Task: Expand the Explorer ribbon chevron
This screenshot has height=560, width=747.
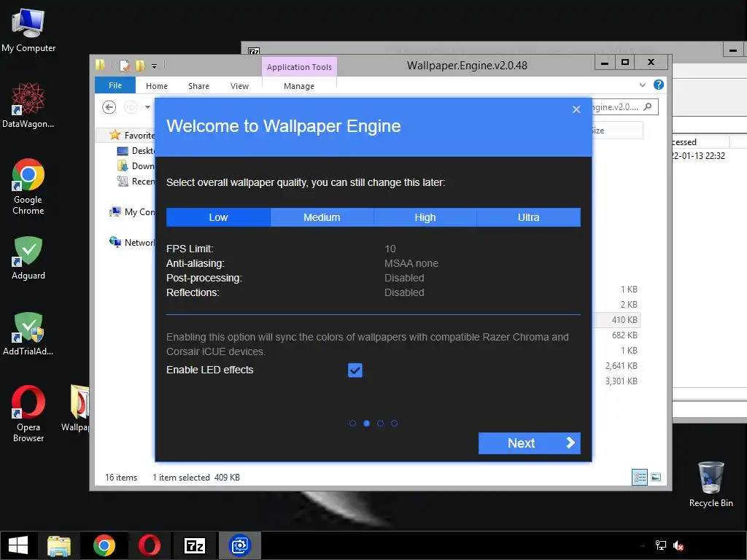Action: coord(642,85)
